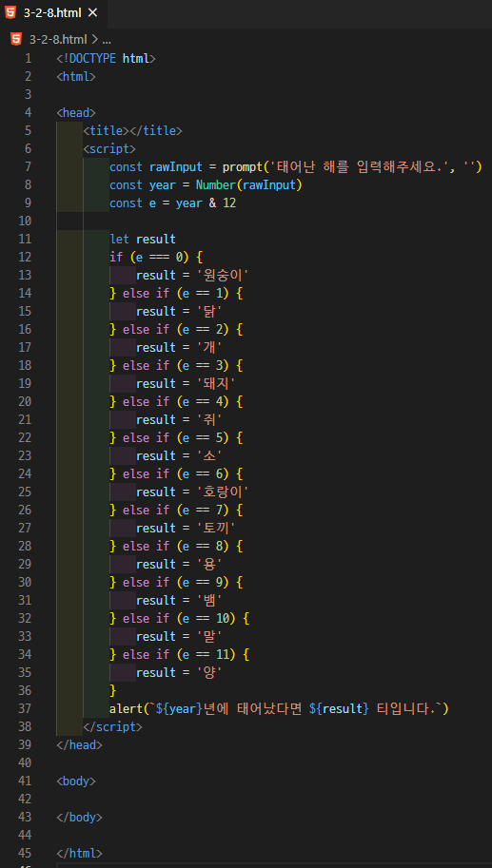Click the '개' string value
The width and height of the screenshot is (492, 868).
tap(208, 347)
